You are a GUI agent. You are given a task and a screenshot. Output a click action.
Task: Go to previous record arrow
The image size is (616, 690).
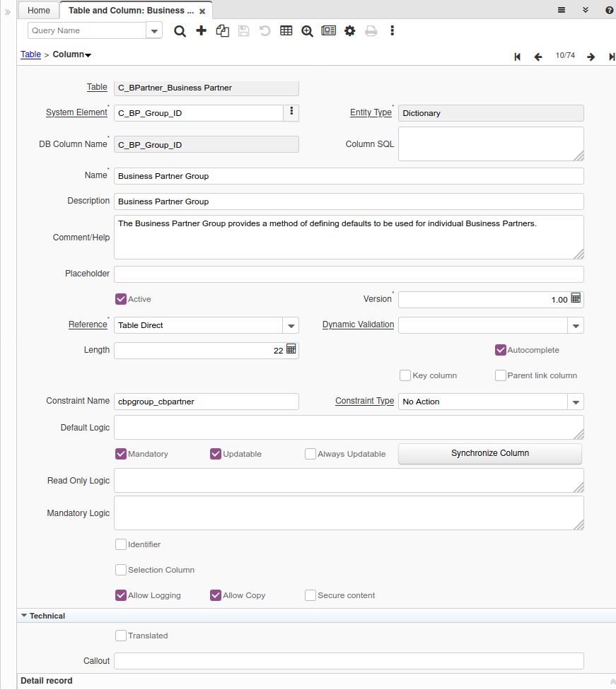[538, 57]
